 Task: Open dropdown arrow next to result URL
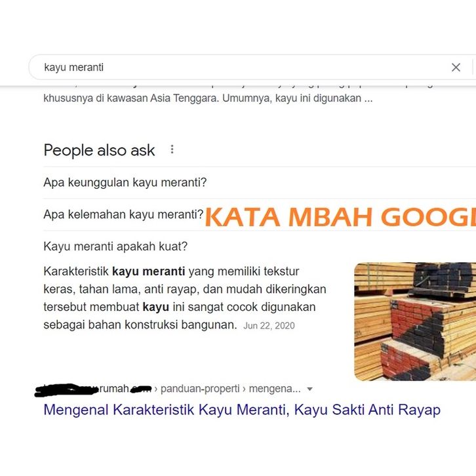pyautogui.click(x=309, y=389)
